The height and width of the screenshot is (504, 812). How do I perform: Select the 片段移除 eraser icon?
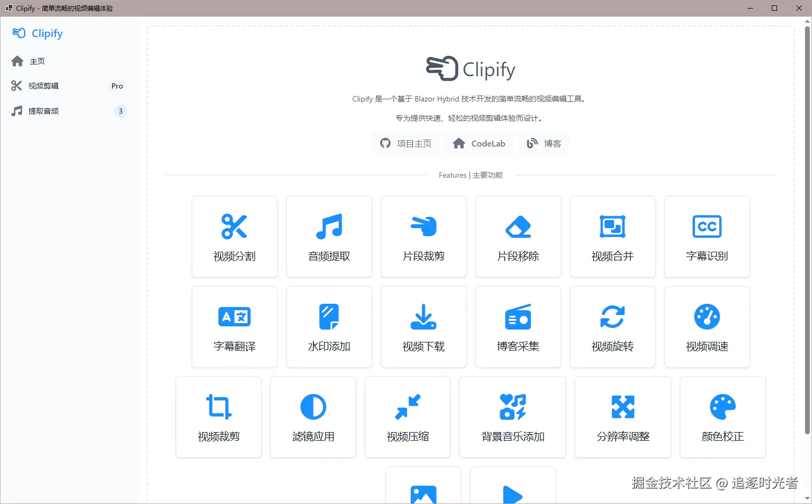[x=518, y=227]
